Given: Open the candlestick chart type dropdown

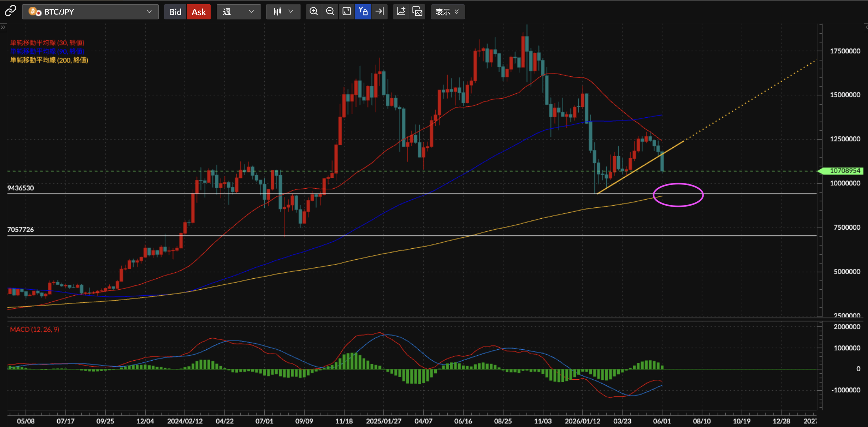Looking at the screenshot, I should point(283,12).
